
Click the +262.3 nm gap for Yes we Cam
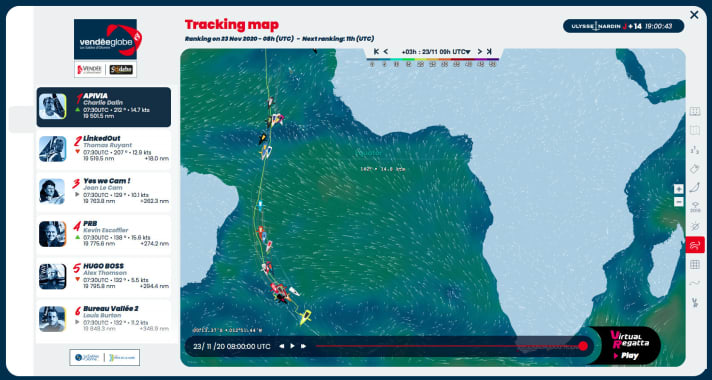click(155, 201)
